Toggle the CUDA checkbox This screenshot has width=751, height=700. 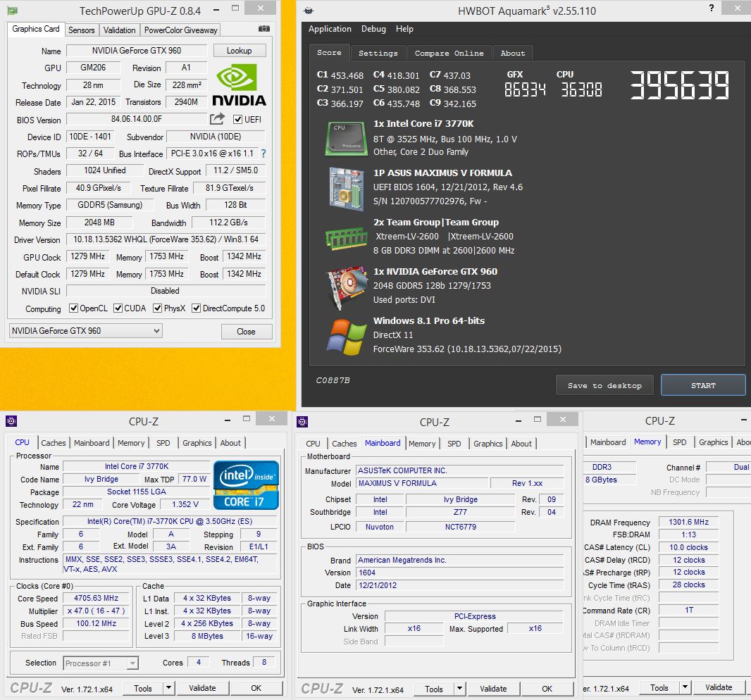(118, 308)
